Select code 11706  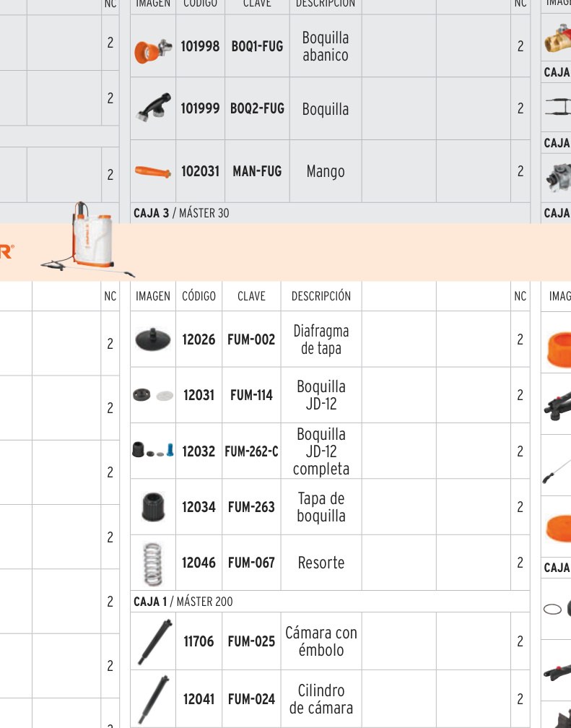[x=199, y=641]
